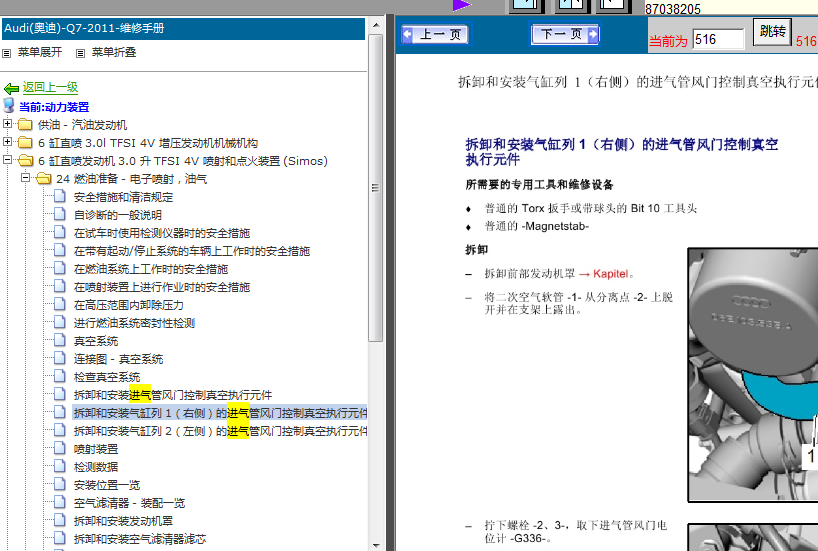818x551 pixels.
Task: Click the 菜单折叠 text link
Action: click(114, 52)
